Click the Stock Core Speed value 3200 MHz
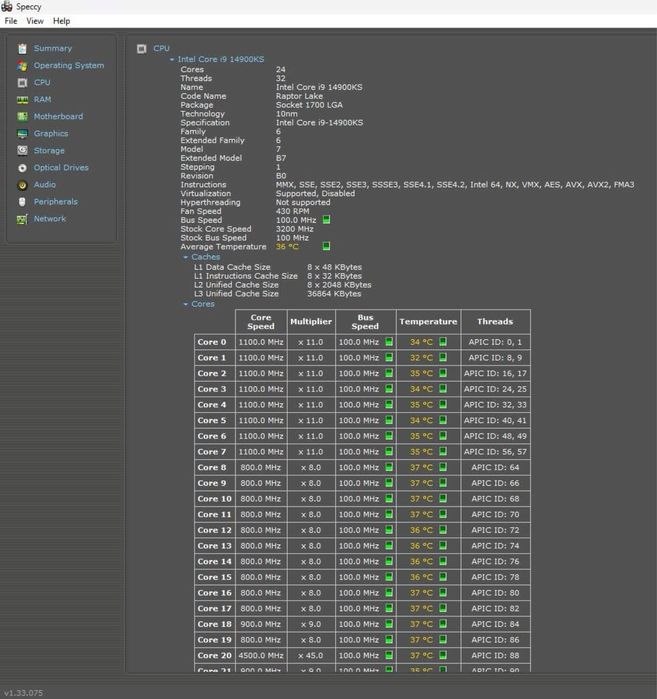This screenshot has height=699, width=657. (294, 229)
